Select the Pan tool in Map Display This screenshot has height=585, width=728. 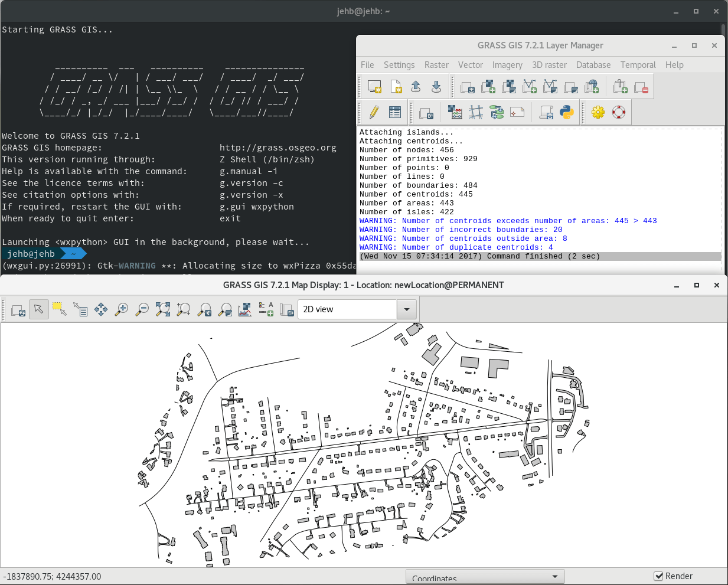pyautogui.click(x=100, y=309)
